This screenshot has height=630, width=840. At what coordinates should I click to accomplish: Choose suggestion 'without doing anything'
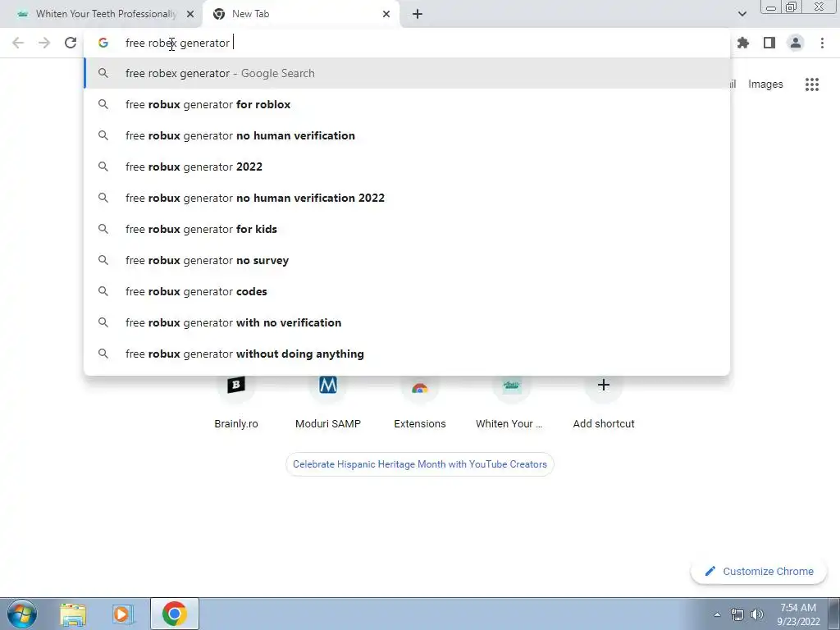click(407, 354)
